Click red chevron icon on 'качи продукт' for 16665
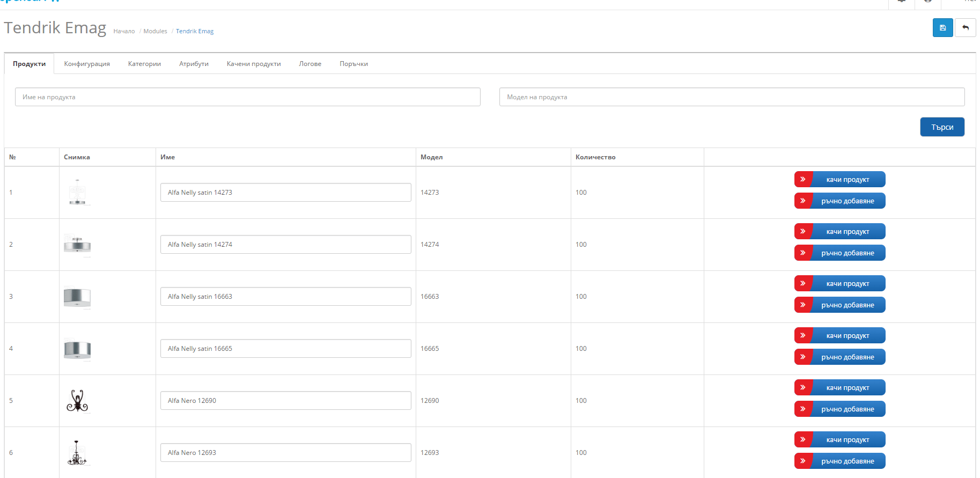The width and height of the screenshot is (980, 478). [803, 335]
